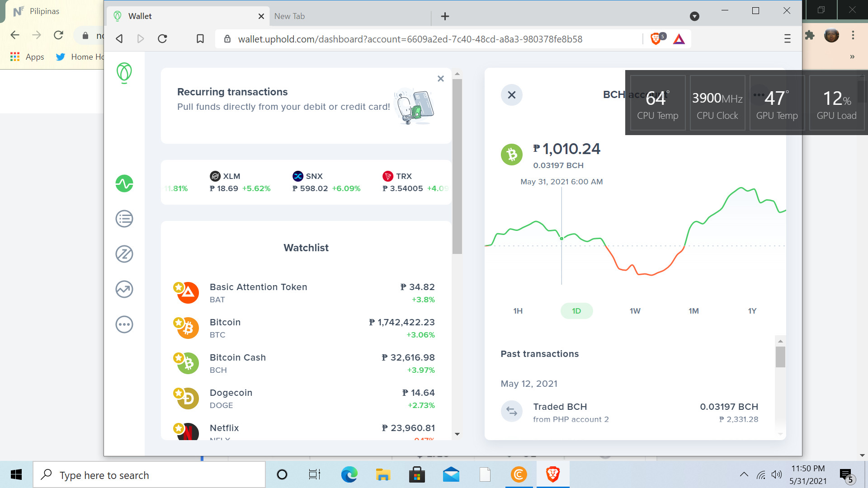The image size is (868, 488).
Task: Click the Past transactions scrollbar thumb
Action: (780, 357)
